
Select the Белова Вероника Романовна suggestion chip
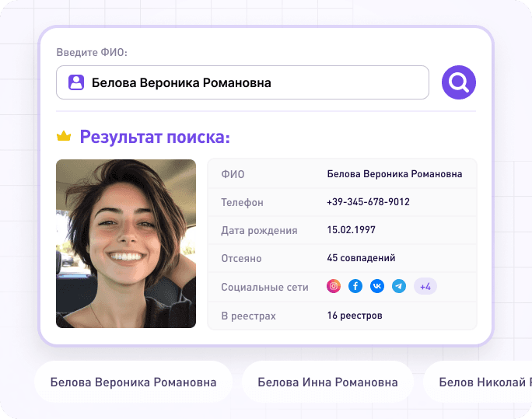[133, 382]
